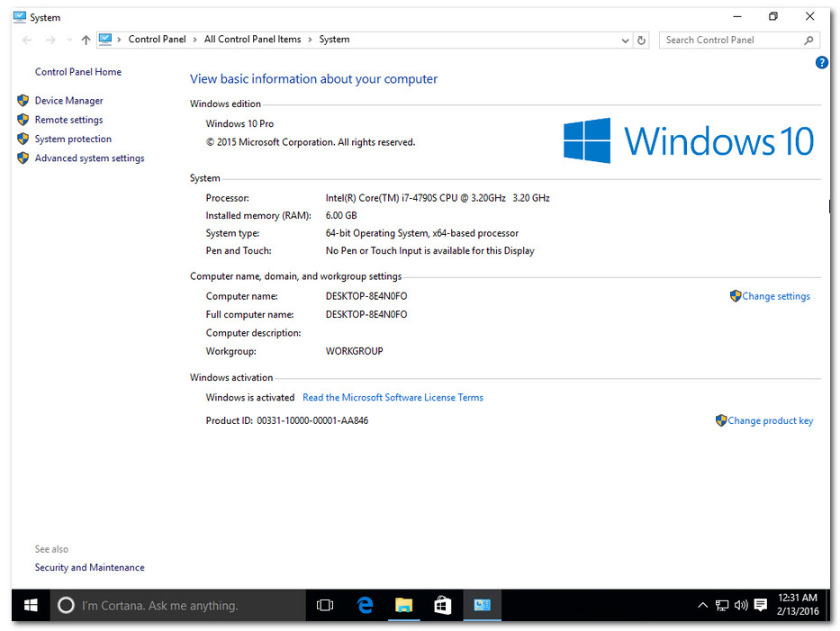
Task: Read the Microsoft Software License Terms
Action: [x=393, y=397]
